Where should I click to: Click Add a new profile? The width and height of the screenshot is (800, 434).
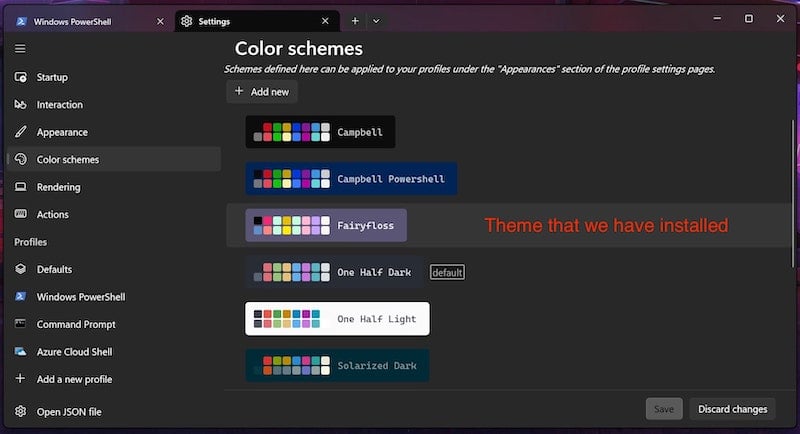114,379
